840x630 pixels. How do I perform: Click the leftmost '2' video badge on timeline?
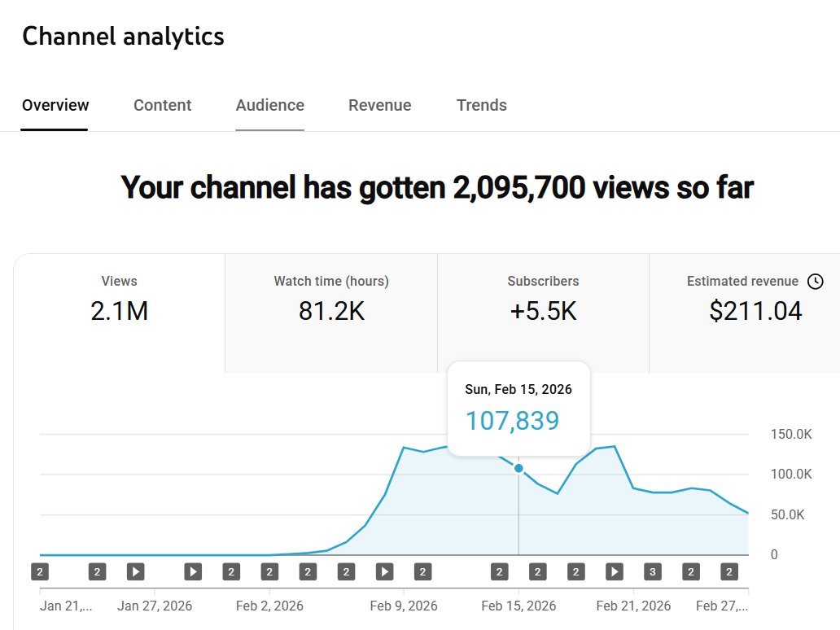39,571
